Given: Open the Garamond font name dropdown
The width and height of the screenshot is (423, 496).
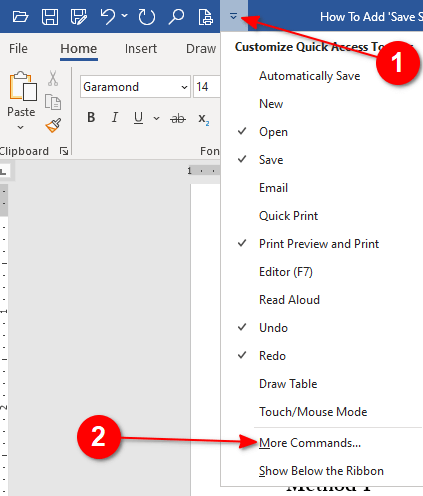Looking at the screenshot, I should tap(184, 87).
